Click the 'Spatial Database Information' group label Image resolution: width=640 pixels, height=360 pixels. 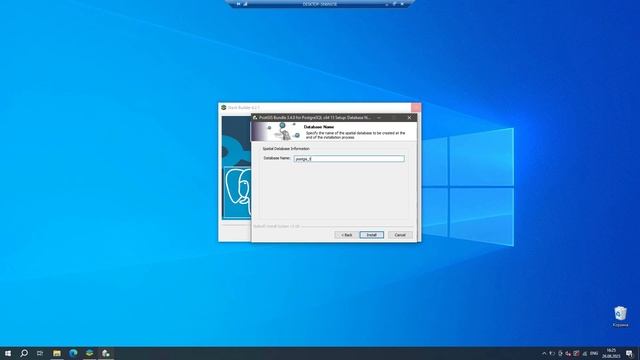tap(286, 149)
